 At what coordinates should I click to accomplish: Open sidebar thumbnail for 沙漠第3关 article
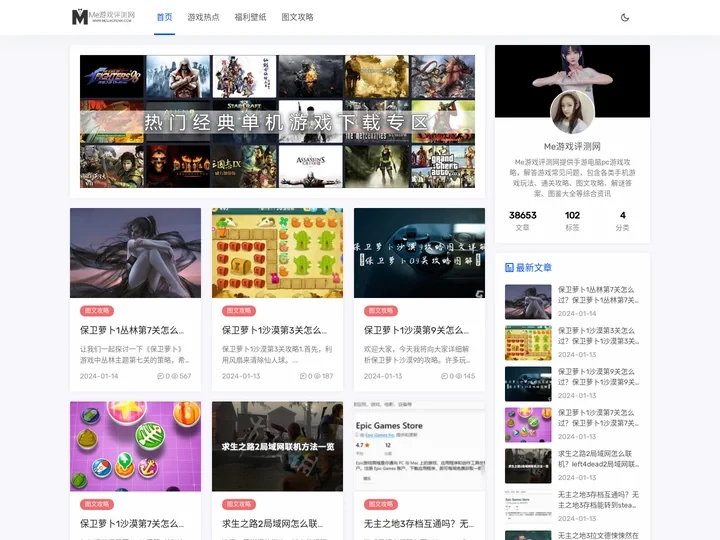click(528, 343)
